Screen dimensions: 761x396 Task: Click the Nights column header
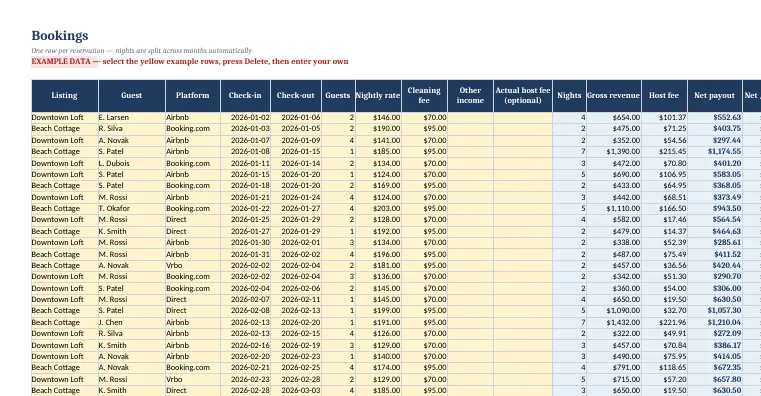[x=569, y=96]
